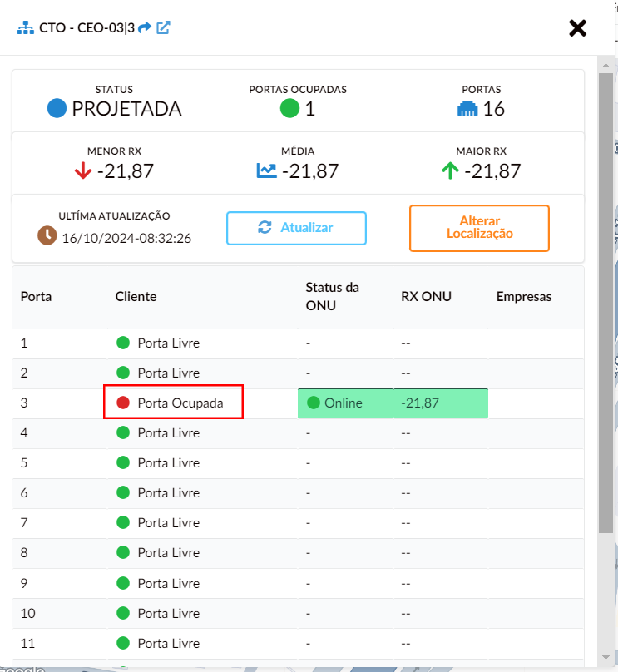Click Porta Livre text in row 5
The width and height of the screenshot is (618, 672).
[168, 463]
